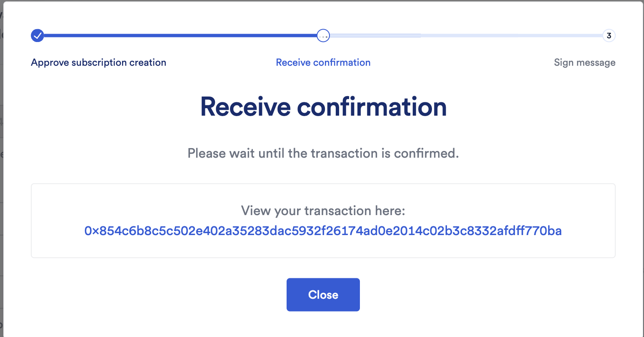Viewport: 644px width, 337px height.
Task: Select the Approve subscription creation step label
Action: (99, 62)
